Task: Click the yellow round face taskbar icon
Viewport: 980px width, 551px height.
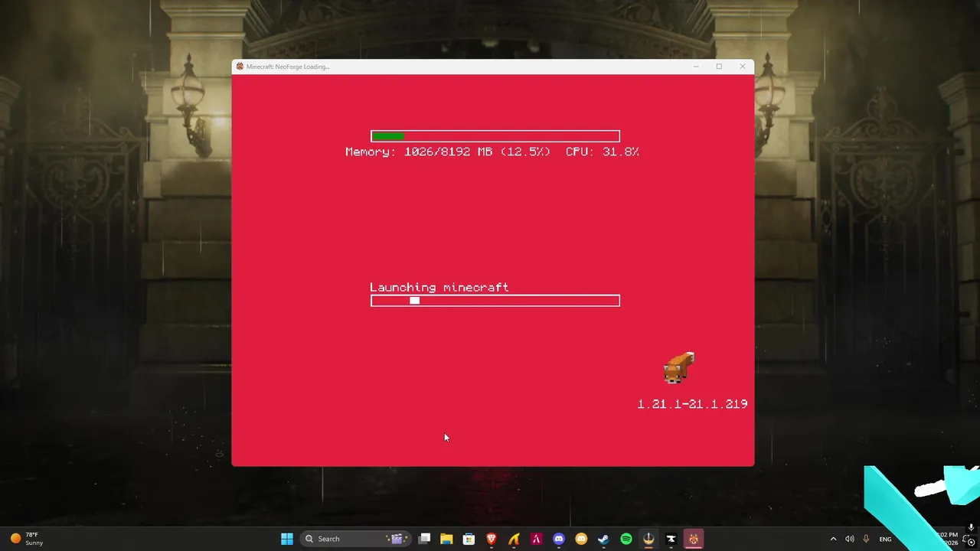Action: tap(581, 539)
